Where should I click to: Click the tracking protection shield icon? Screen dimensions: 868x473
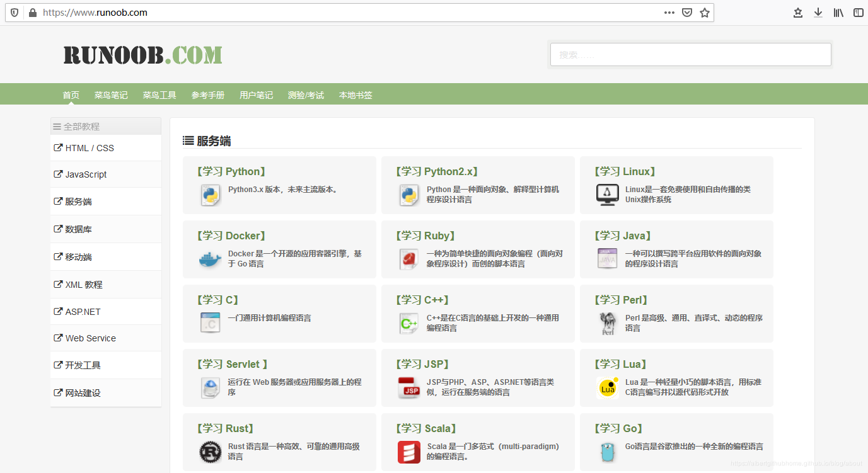click(x=14, y=13)
